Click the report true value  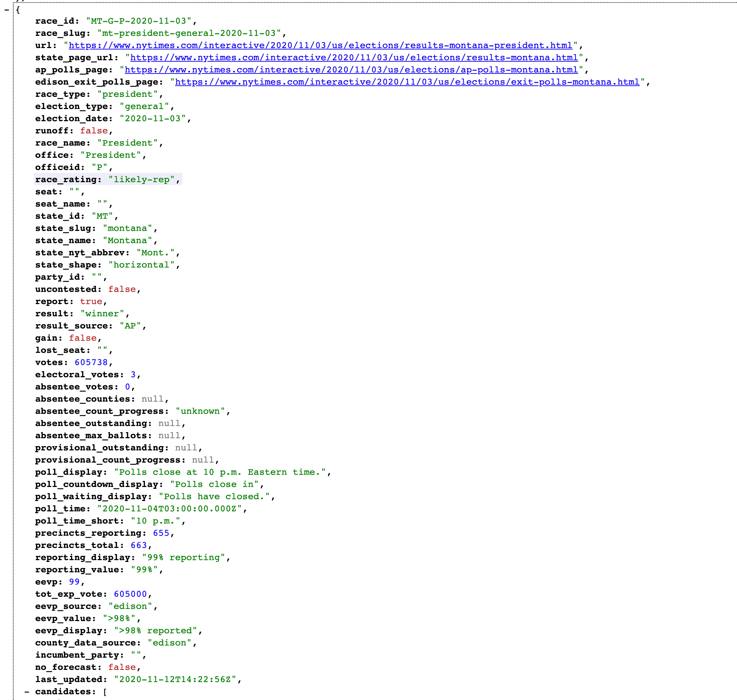pyautogui.click(x=91, y=302)
